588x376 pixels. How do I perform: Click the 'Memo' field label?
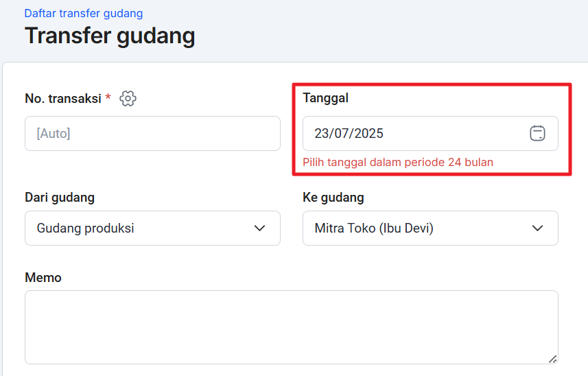43,277
